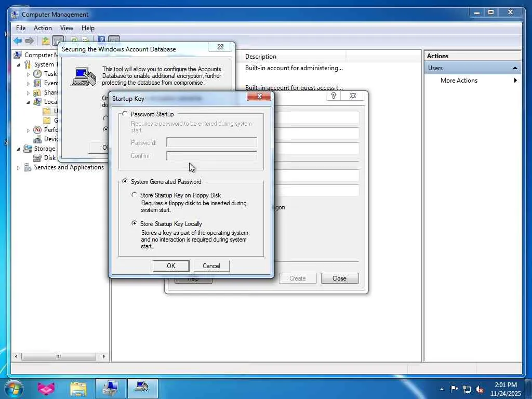Click the tree pane scroll right arrow
This screenshot has width=532, height=399.
pos(104,356)
